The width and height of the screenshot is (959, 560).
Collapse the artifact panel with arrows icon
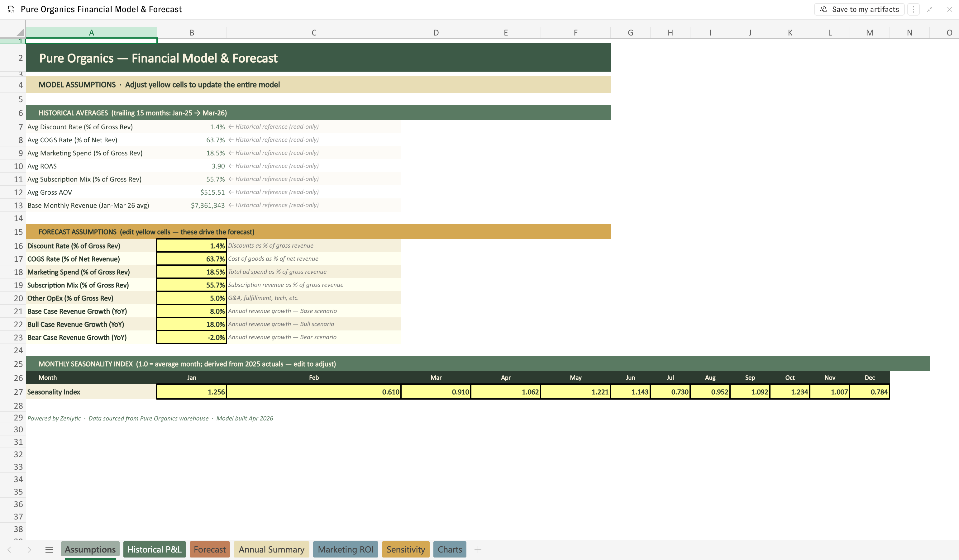click(930, 9)
